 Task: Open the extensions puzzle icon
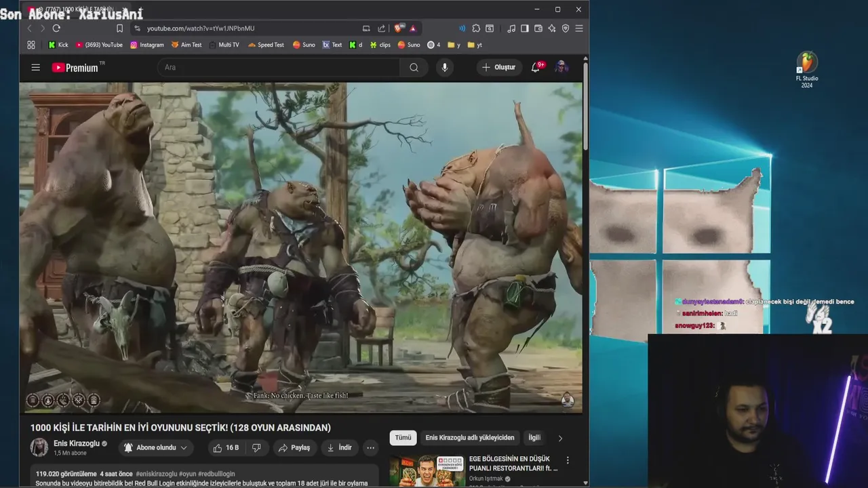click(476, 28)
